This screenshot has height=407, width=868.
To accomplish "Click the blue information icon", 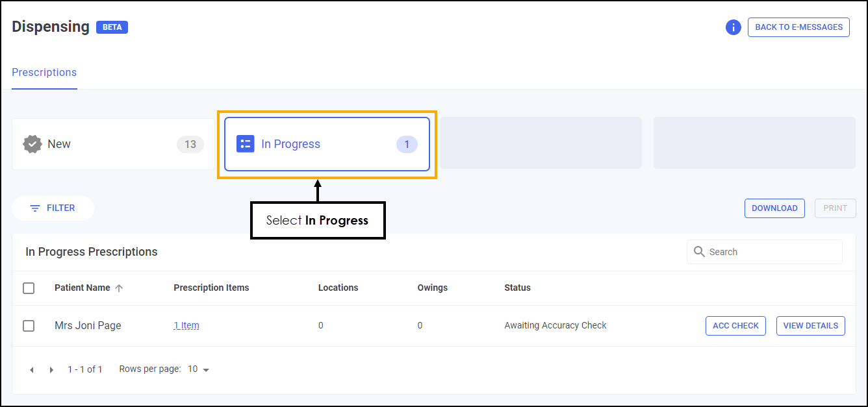I will [733, 27].
